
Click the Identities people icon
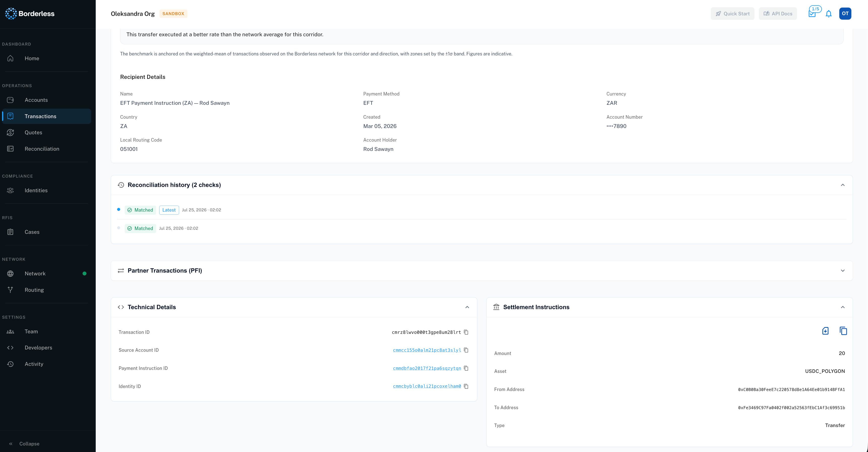(x=10, y=190)
